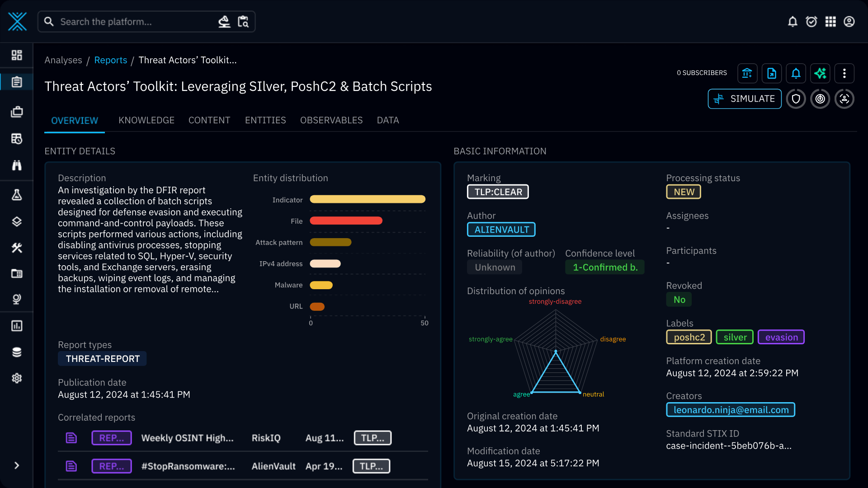Click the green AI assistant sparkles icon
The height and width of the screenshot is (488, 868).
click(x=820, y=73)
